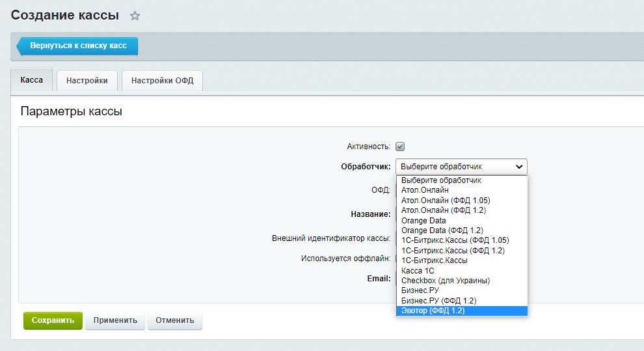This screenshot has width=644, height=351.
Task: Select Checkbox (для Украины) option
Action: 445,281
